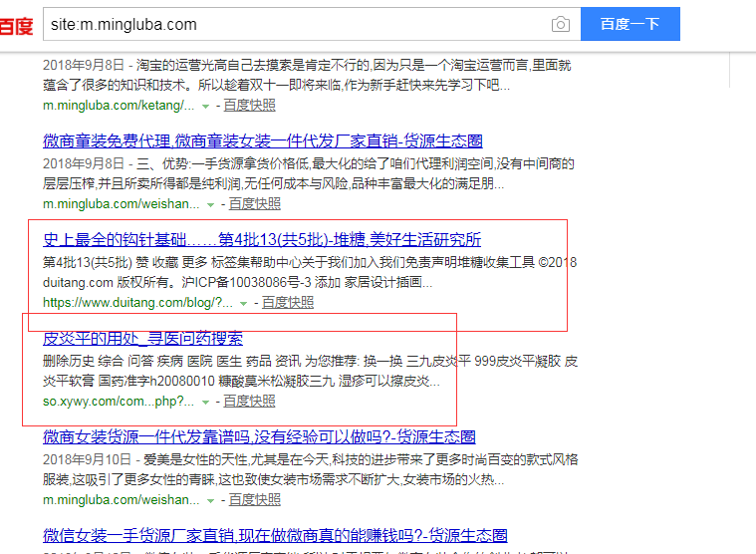Open result 微信女装一手货源厂家直销
The image size is (756, 554).
point(275,535)
